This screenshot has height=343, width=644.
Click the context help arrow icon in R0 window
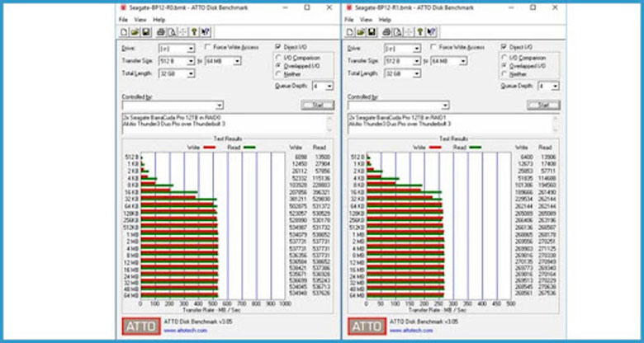tap(206, 32)
